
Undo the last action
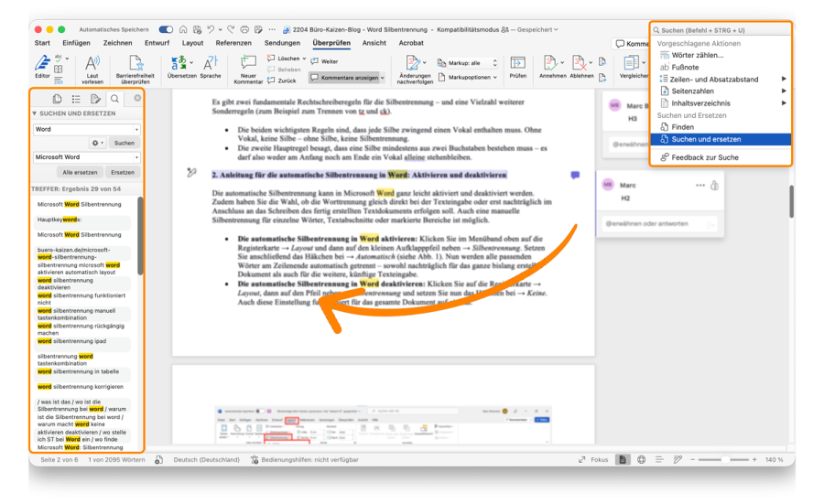coord(211,29)
